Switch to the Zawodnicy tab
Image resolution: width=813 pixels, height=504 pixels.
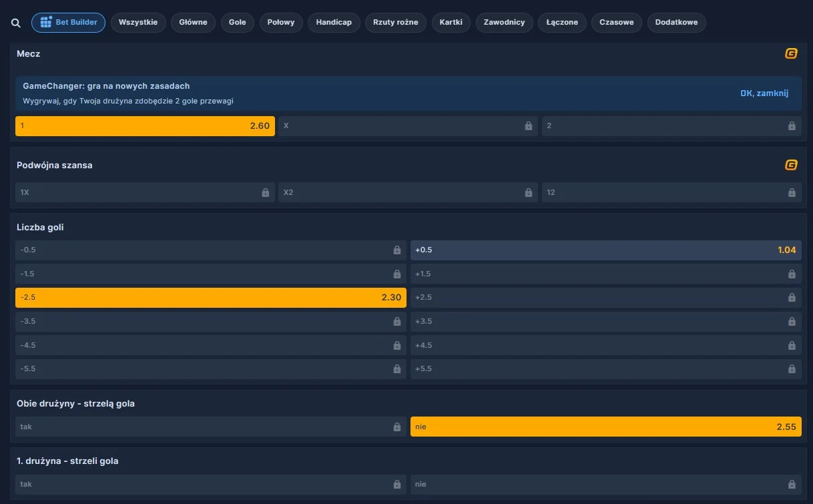(x=504, y=22)
